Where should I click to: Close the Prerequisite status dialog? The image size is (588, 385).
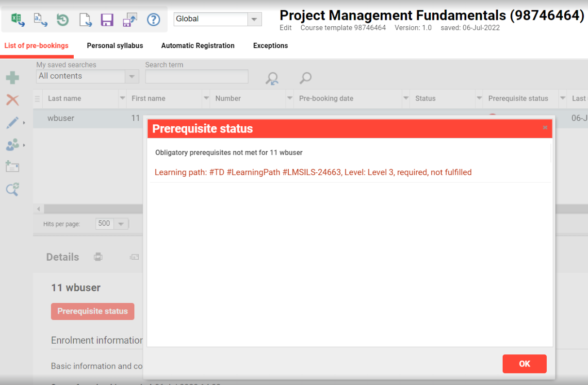coord(545,128)
